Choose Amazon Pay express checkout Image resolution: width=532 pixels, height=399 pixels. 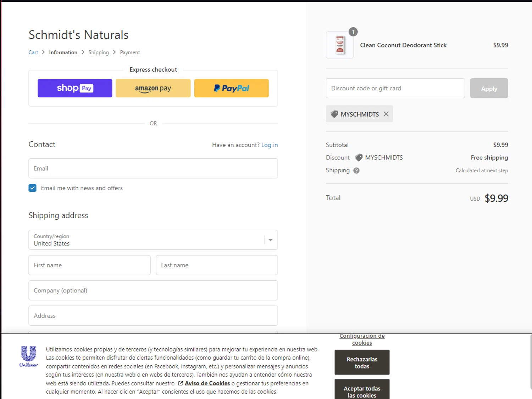coord(153,88)
